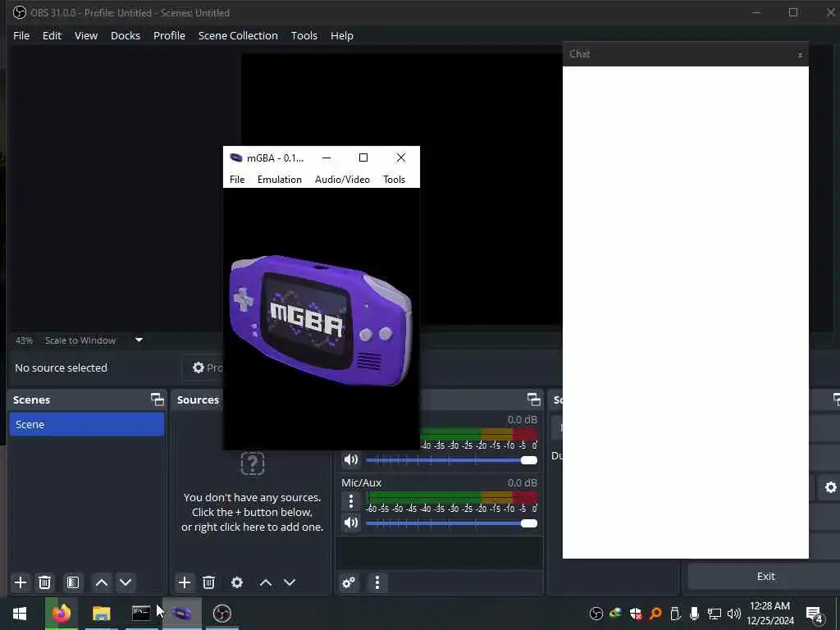Click the mGBA app icon in its title bar
This screenshot has height=630, width=840.
coord(235,157)
